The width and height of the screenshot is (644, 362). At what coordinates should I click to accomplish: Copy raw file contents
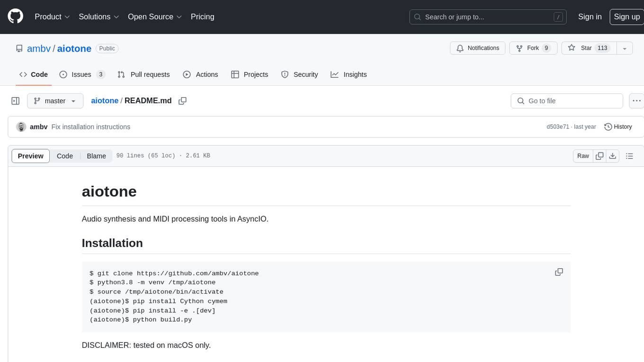pyautogui.click(x=600, y=156)
